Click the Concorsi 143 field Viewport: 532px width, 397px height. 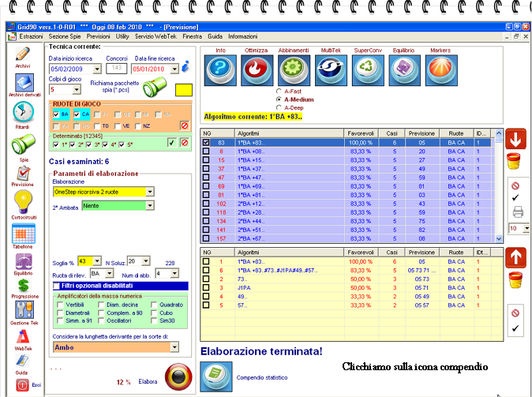point(116,68)
